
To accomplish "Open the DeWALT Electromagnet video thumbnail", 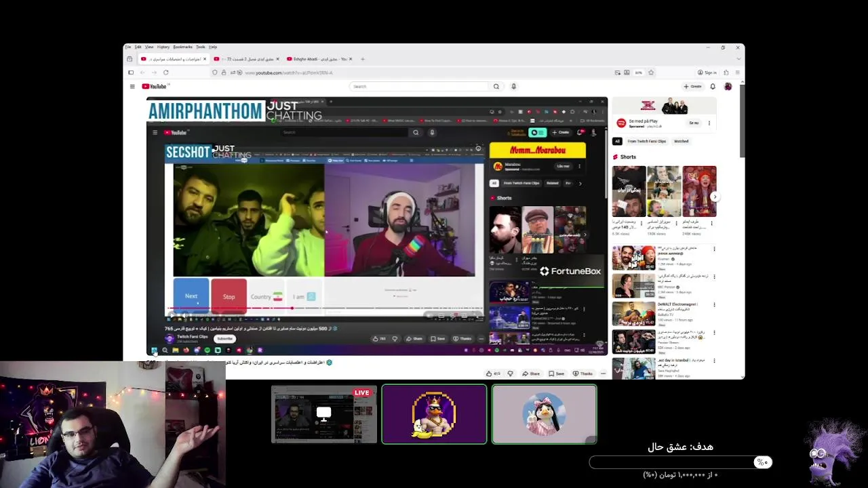I will pyautogui.click(x=633, y=314).
